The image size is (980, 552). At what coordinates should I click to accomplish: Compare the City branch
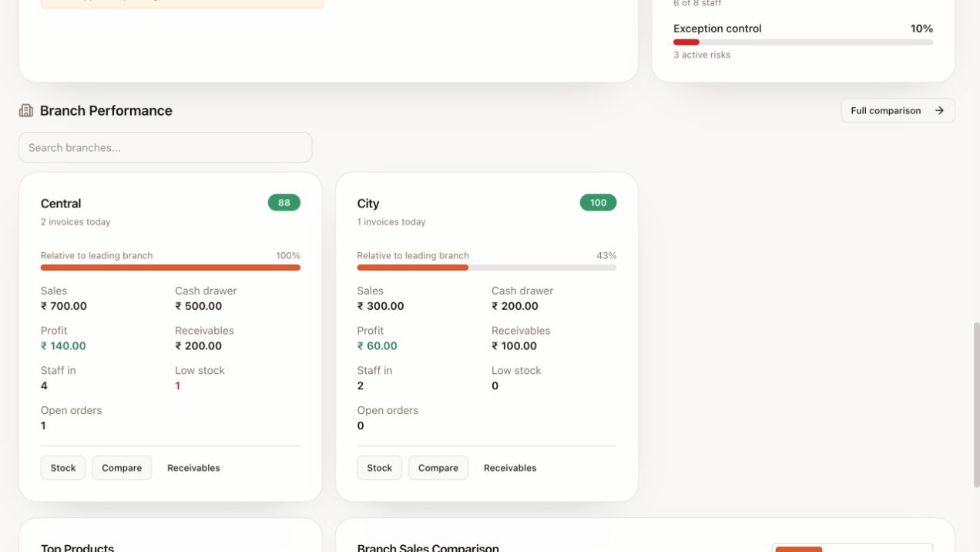[438, 468]
